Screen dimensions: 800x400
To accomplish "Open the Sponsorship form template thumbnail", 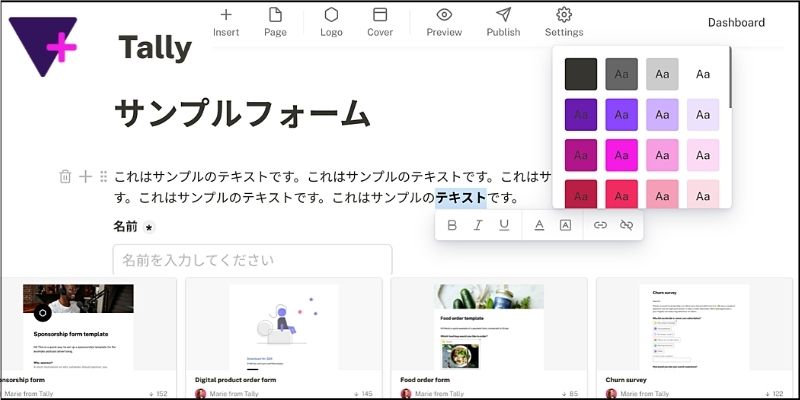I will (79, 327).
